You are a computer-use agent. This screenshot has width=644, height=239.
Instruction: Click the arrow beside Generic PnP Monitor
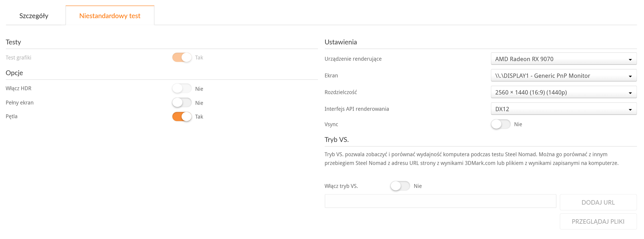(630, 76)
